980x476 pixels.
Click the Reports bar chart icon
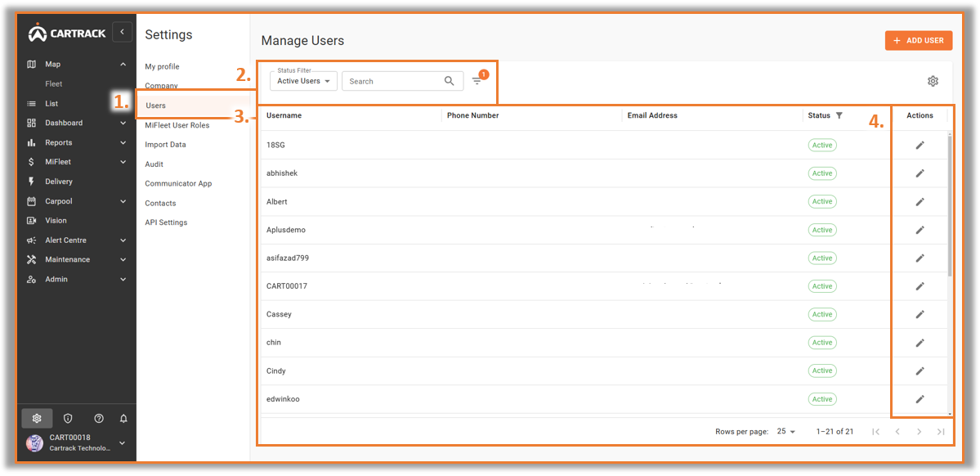click(x=31, y=142)
